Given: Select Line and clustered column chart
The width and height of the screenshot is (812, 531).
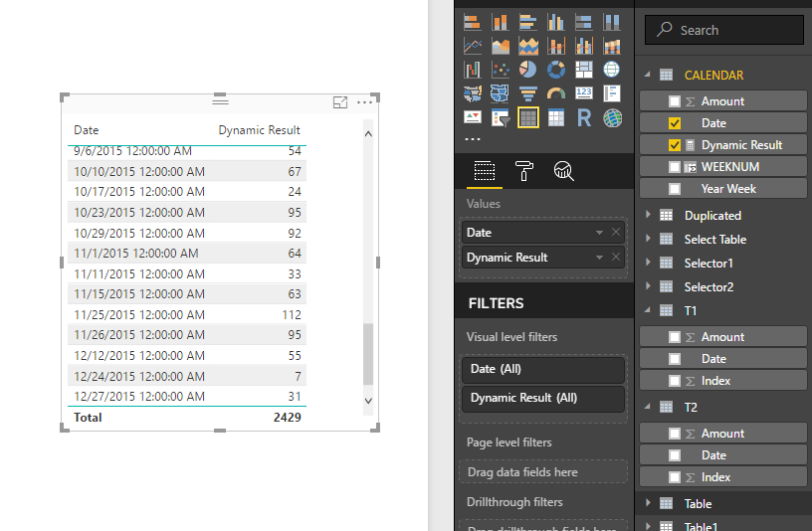Looking at the screenshot, I should [584, 46].
